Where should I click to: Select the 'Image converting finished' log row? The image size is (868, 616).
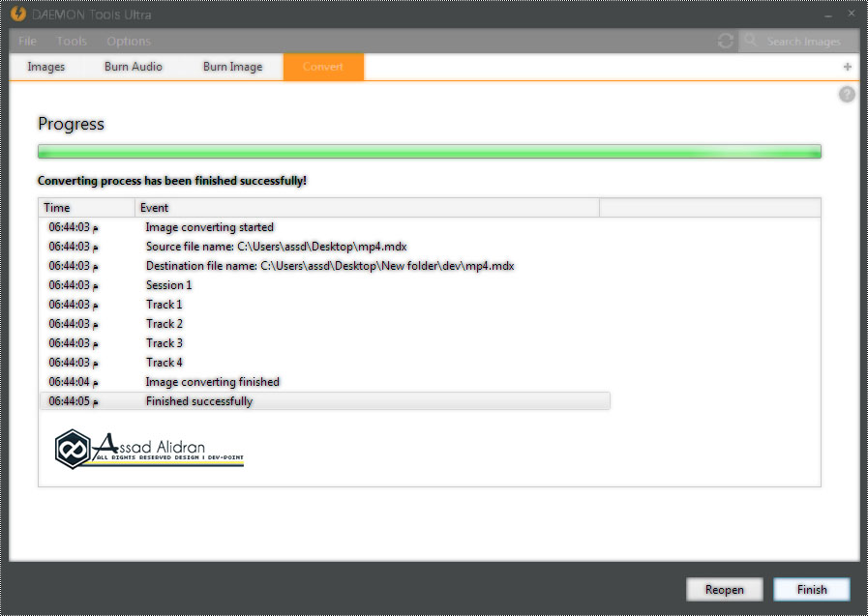click(x=325, y=382)
